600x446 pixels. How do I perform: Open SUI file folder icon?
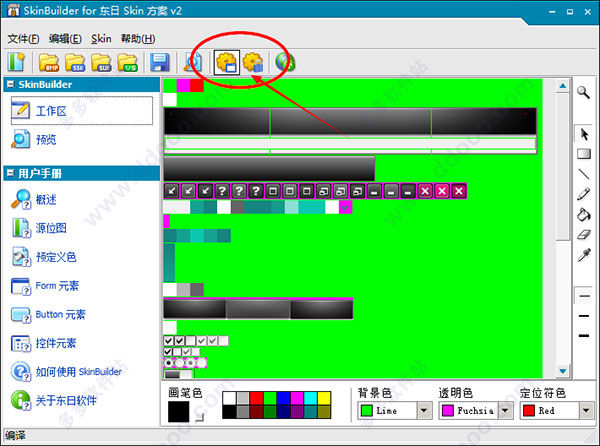coord(101,62)
